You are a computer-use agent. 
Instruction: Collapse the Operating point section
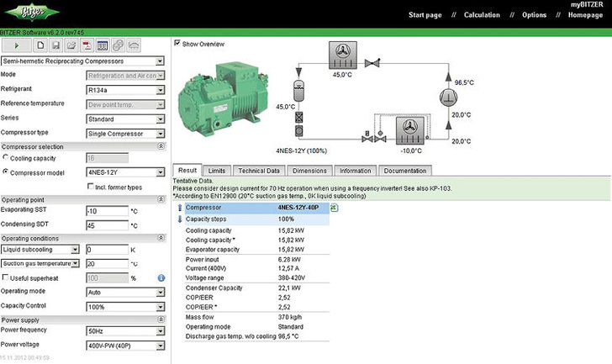pos(161,199)
